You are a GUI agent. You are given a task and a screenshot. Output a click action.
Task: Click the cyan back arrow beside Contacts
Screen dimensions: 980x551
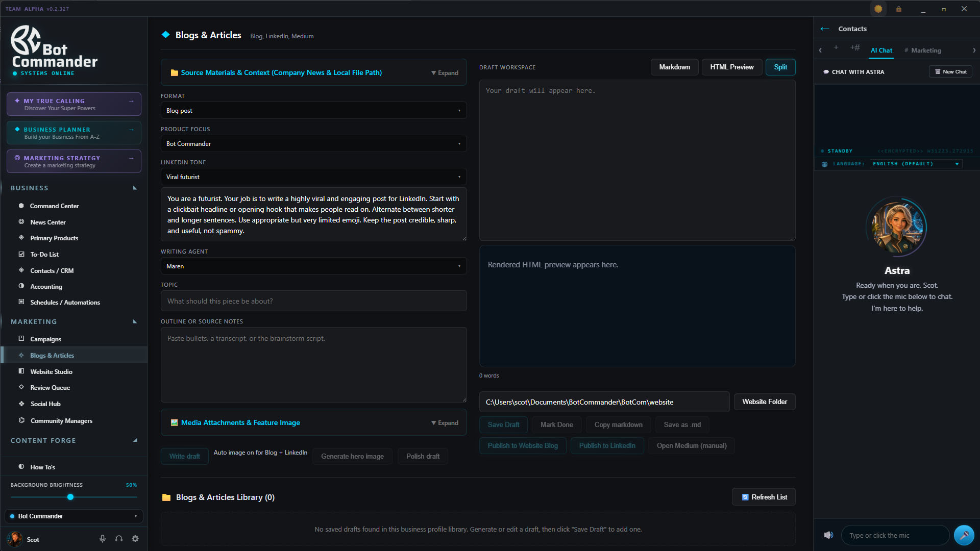pos(825,29)
